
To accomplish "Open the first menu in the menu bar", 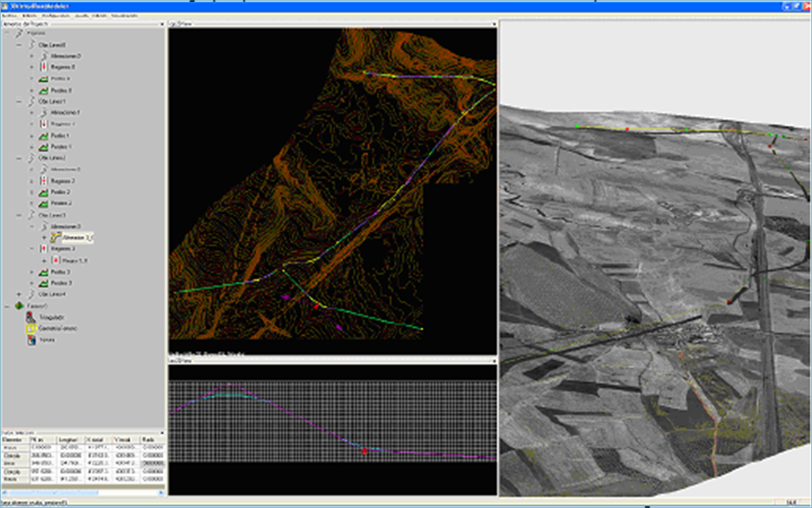I will point(11,16).
